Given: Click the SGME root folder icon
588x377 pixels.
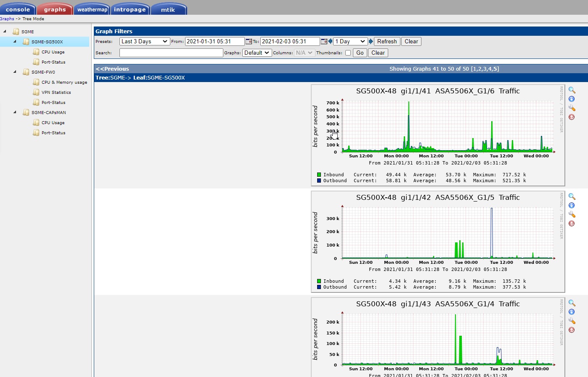Looking at the screenshot, I should 16,32.
